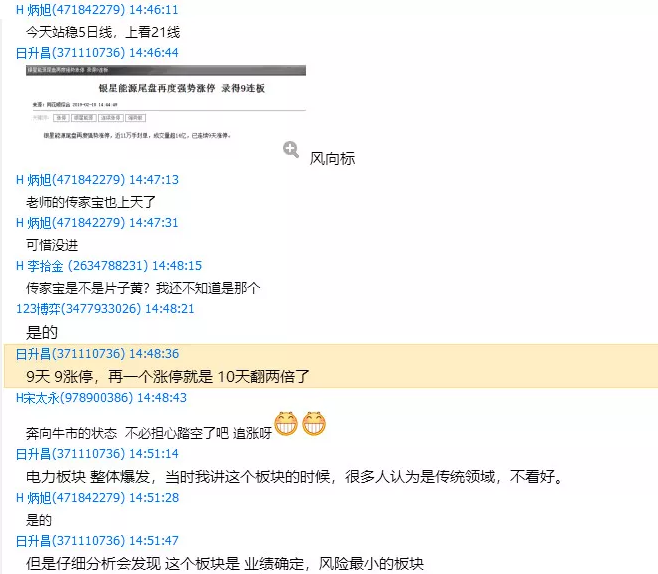Open the shared news article thumbnail
Viewport: 658px width, 574px height.
click(166, 103)
